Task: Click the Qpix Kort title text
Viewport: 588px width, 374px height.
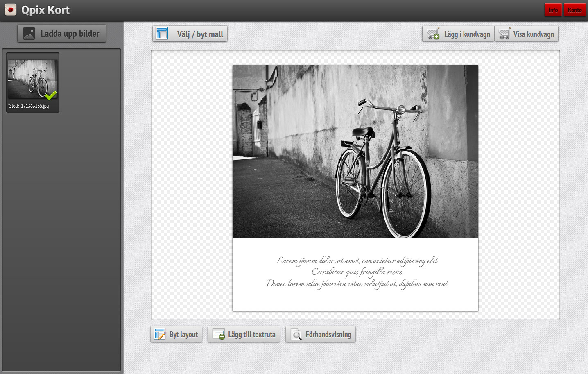Action: coord(45,10)
